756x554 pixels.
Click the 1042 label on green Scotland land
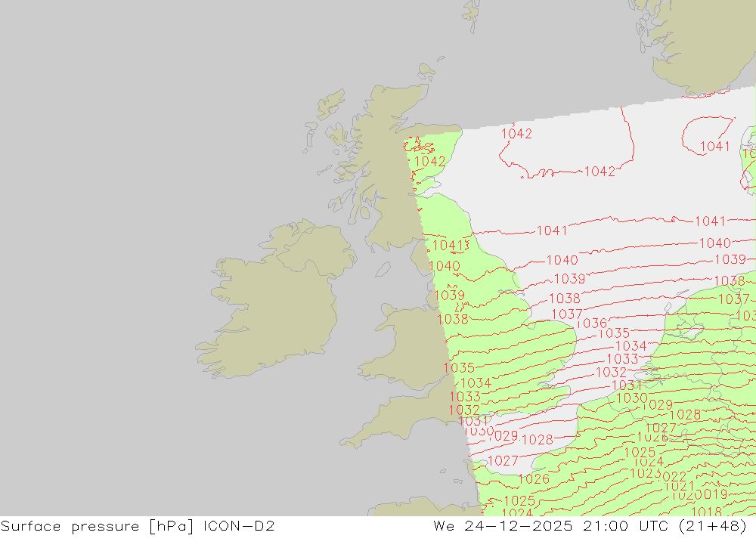[429, 162]
